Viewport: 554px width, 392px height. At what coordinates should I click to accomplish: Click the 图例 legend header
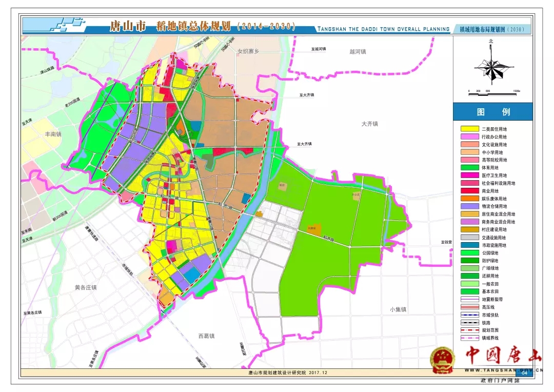coord(492,112)
